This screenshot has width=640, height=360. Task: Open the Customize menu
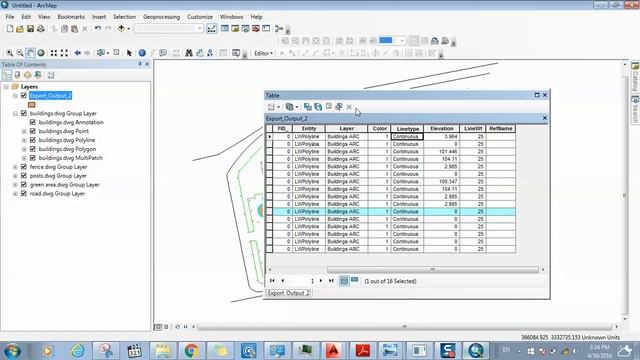click(200, 17)
